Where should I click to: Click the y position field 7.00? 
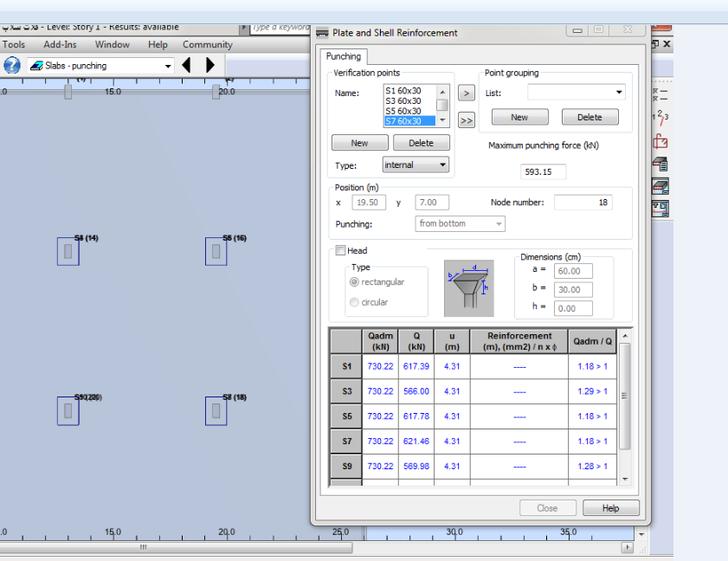[432, 203]
